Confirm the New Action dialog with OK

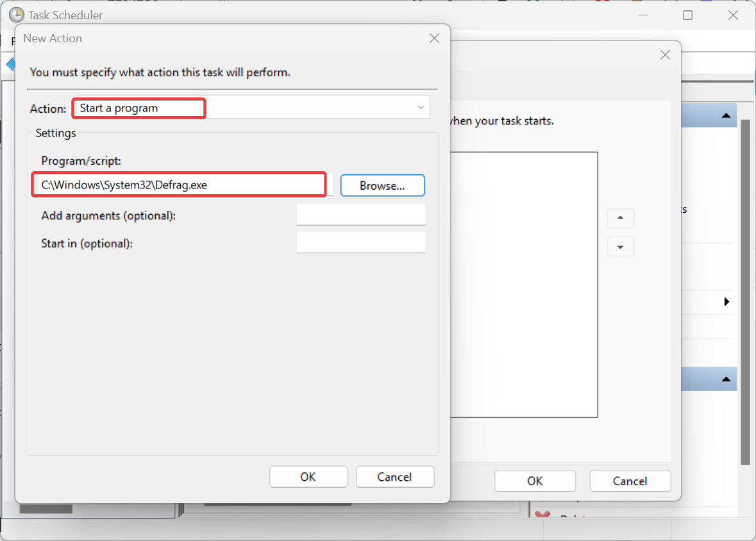coord(308,477)
